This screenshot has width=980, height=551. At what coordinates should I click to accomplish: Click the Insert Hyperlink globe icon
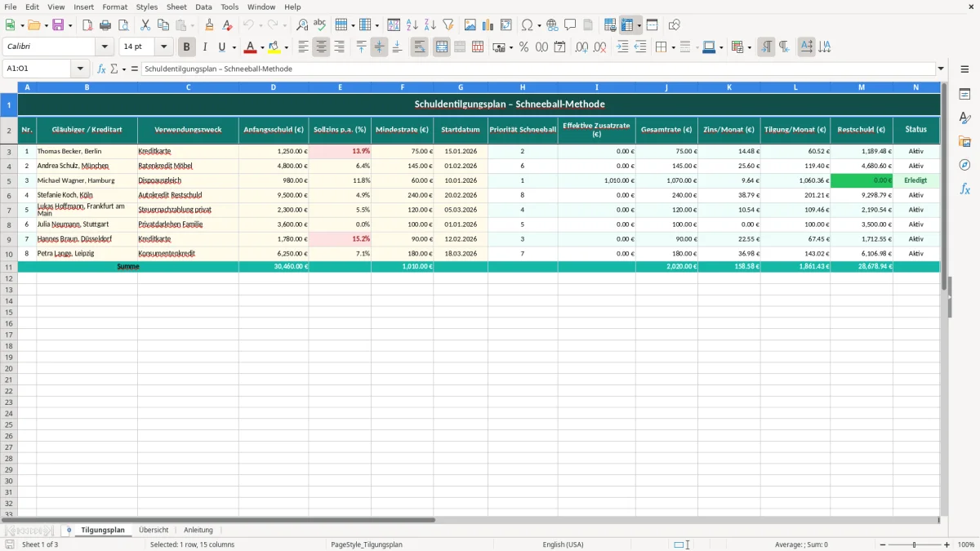click(552, 25)
